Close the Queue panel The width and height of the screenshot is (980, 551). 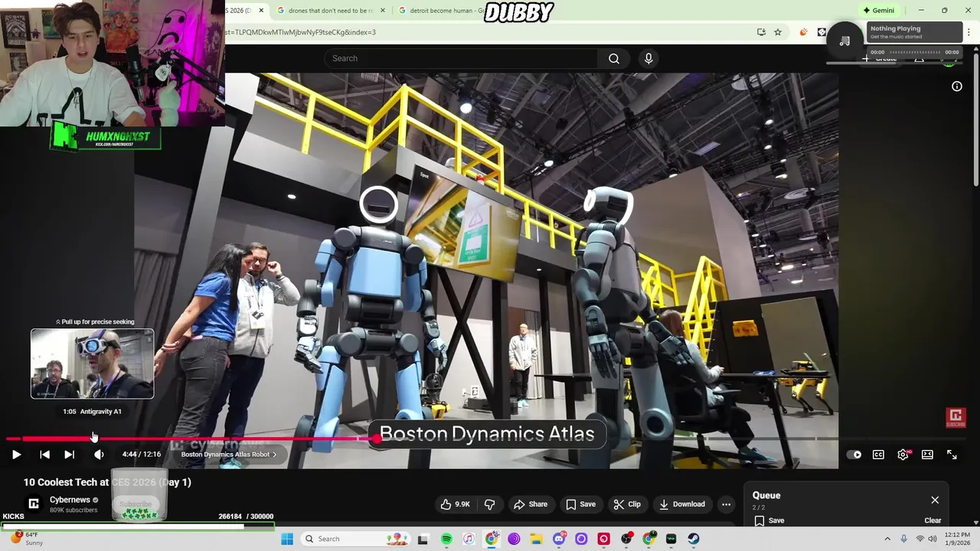pyautogui.click(x=935, y=500)
